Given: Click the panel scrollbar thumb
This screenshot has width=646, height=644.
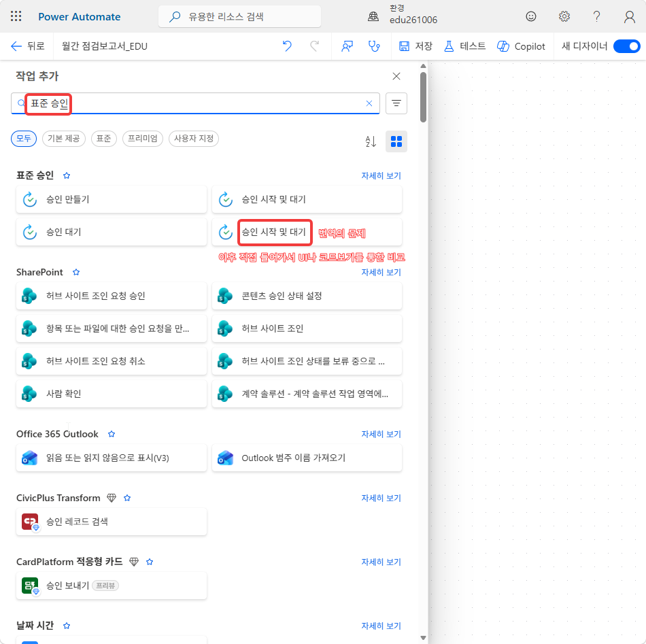Looking at the screenshot, I should tap(423, 97).
